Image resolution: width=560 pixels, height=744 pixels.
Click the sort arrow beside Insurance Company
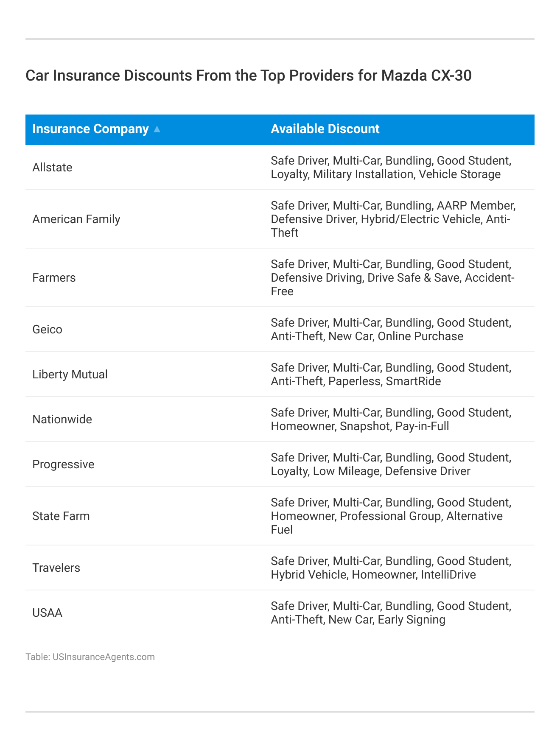[157, 129]
